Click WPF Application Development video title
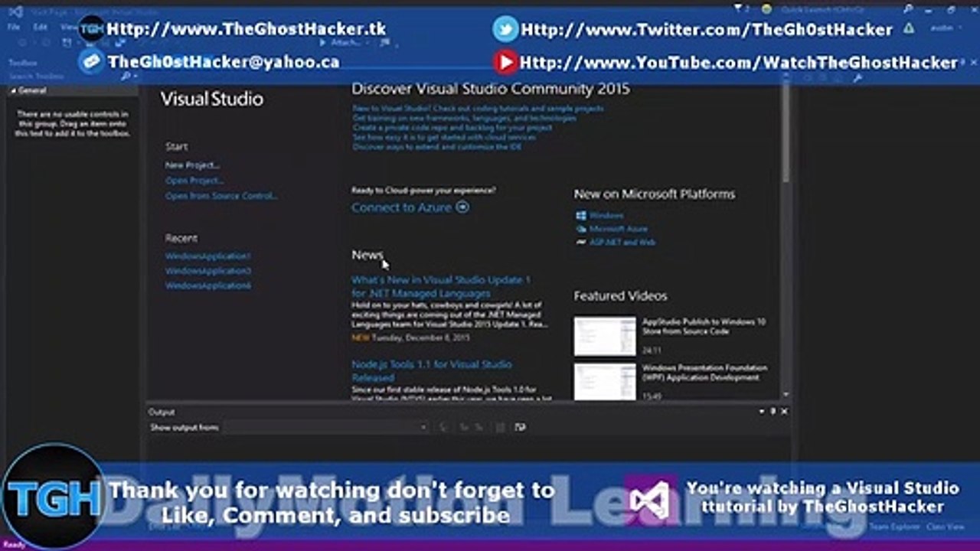The image size is (980, 551). point(704,373)
